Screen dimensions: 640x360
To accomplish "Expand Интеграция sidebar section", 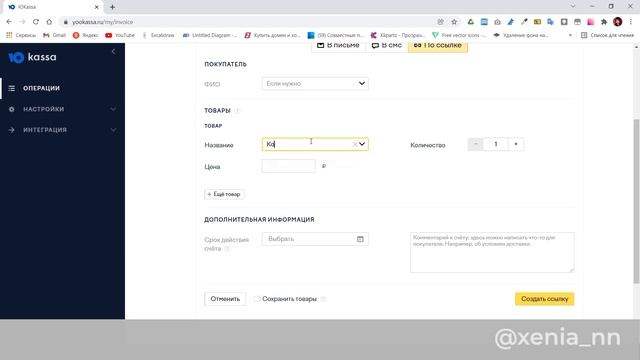I will 113,130.
